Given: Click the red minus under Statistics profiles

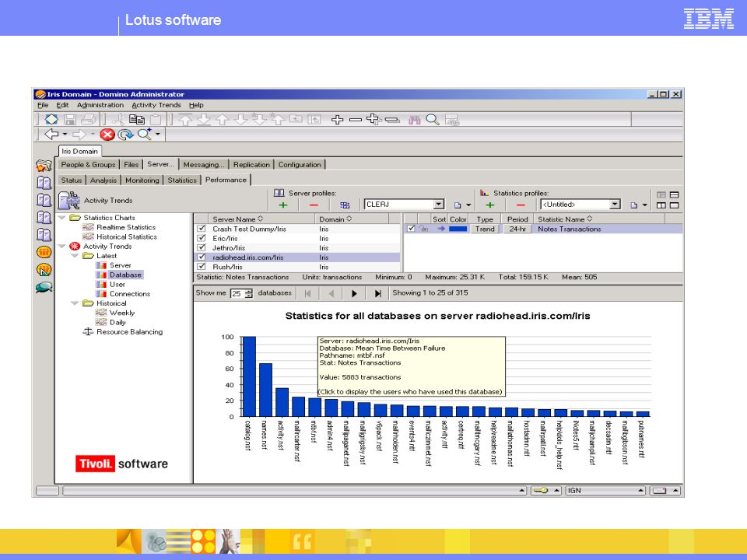Looking at the screenshot, I should [521, 205].
